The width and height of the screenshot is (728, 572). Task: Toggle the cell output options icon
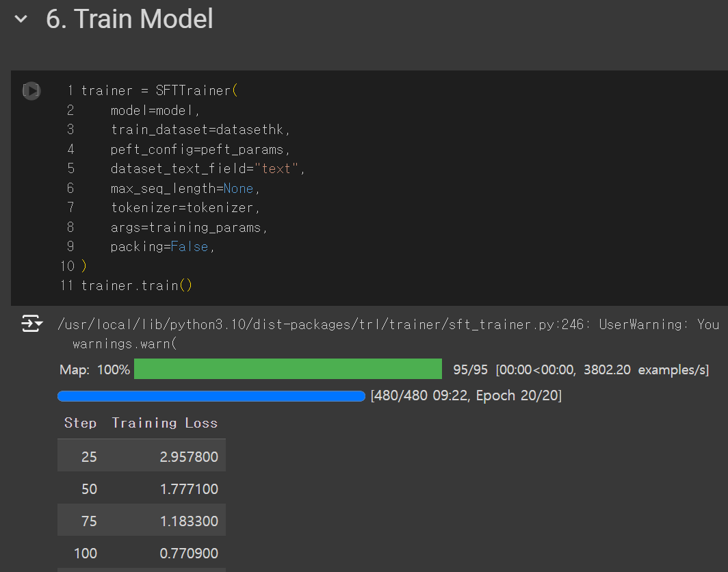coord(32,324)
